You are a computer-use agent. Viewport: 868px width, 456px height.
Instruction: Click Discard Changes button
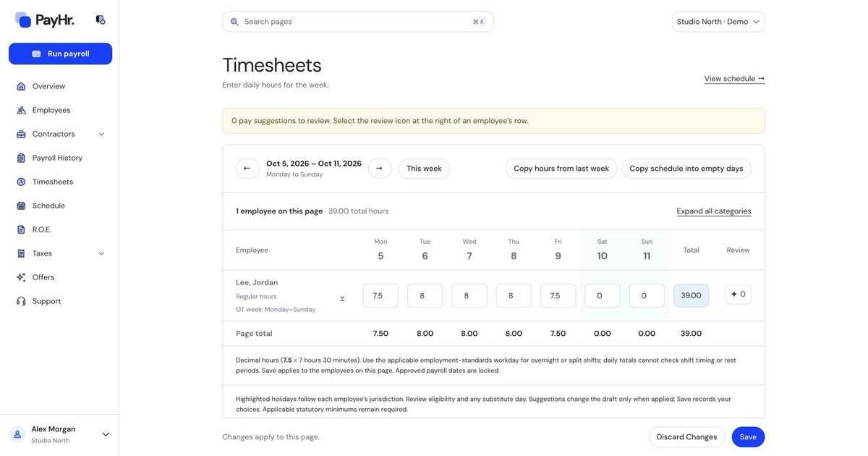(686, 437)
